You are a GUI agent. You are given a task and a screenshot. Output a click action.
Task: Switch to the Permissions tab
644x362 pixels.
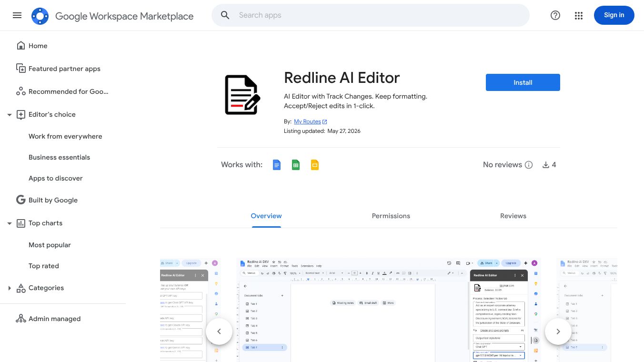391,216
